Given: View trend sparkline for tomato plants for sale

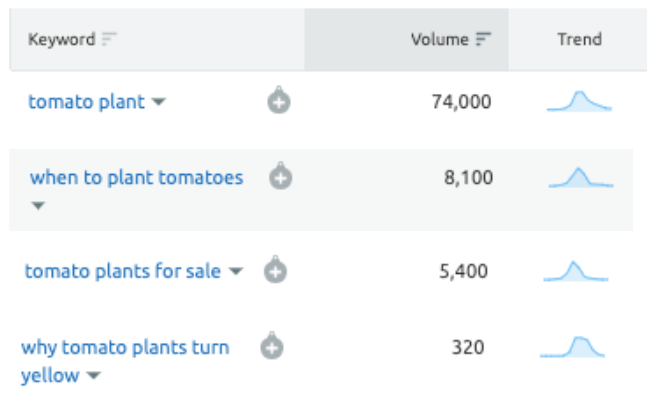Looking at the screenshot, I should click(576, 271).
